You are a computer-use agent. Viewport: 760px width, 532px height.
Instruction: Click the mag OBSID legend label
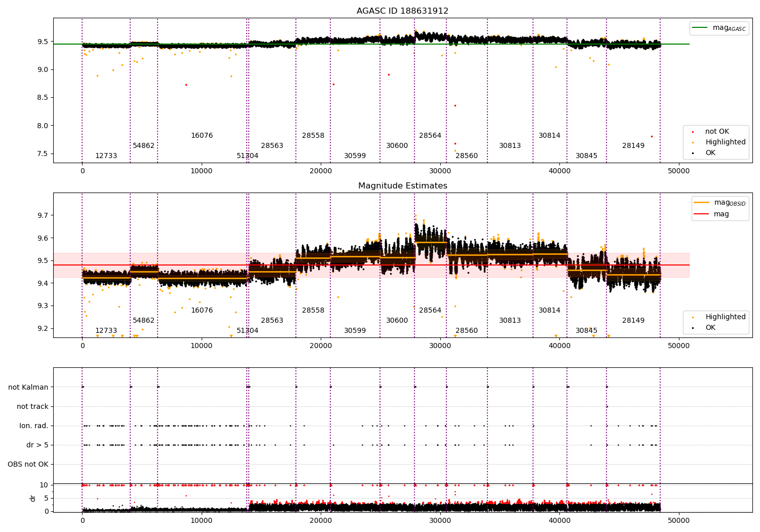tap(730, 203)
